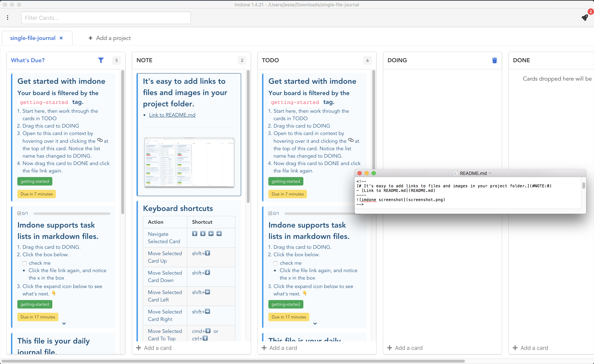594x364 pixels.
Task: Click the README.md document icon in editor window
Action: click(x=456, y=173)
